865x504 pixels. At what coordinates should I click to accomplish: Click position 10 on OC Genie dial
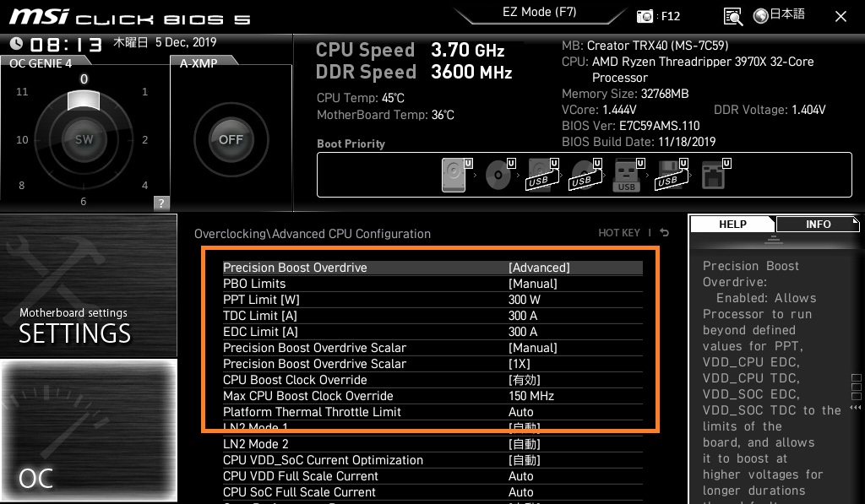click(x=22, y=140)
